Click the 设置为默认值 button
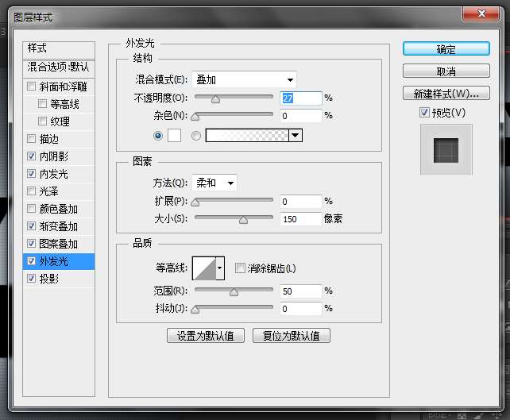Screen dimensions: 510x420 (x=206, y=336)
